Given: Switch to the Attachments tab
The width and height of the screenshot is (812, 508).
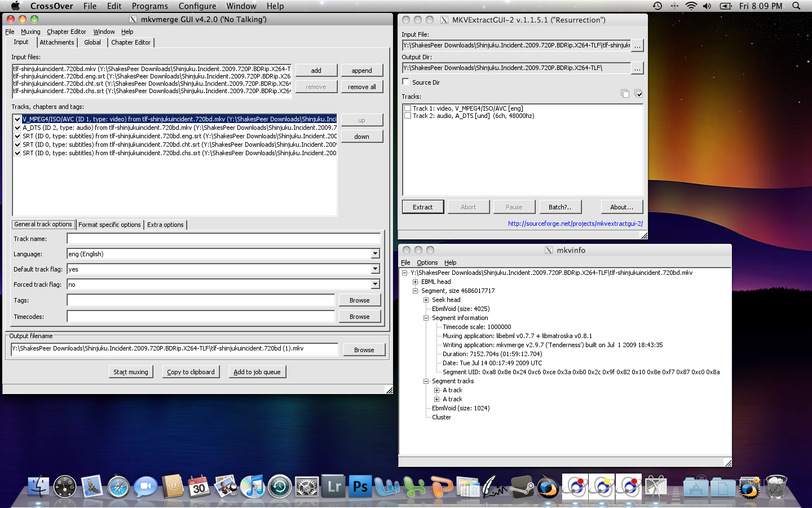Looking at the screenshot, I should coord(57,42).
